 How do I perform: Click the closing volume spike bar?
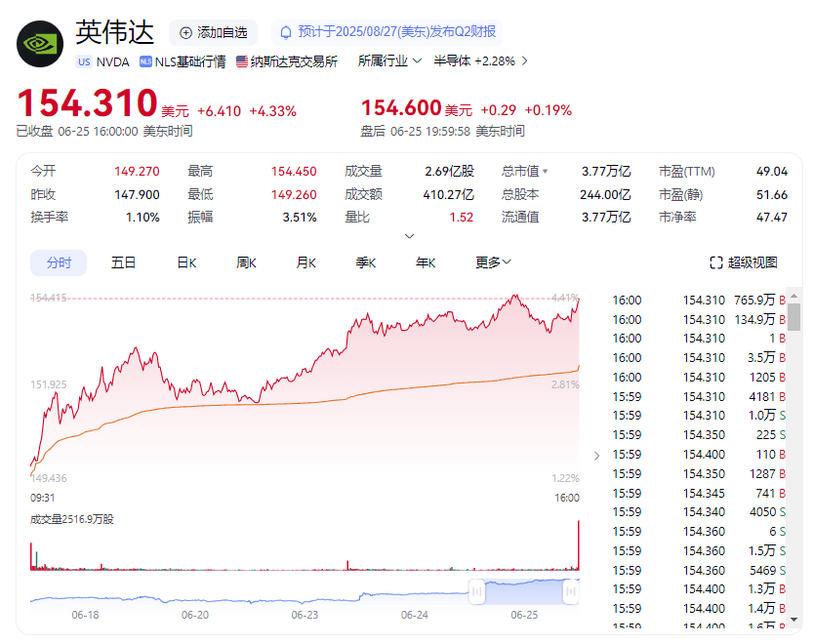(x=578, y=545)
